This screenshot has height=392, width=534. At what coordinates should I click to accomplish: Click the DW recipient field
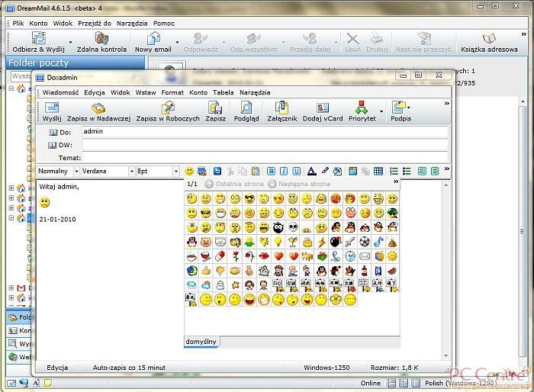coord(265,145)
